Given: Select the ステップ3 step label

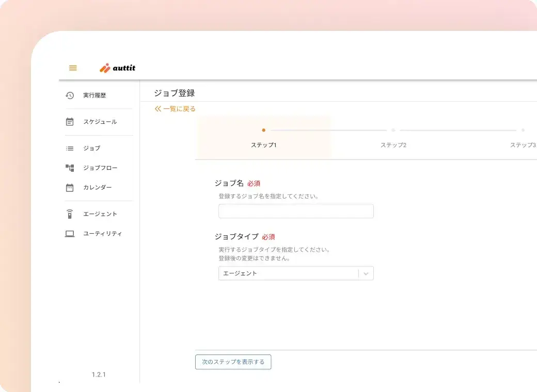Looking at the screenshot, I should pos(523,145).
